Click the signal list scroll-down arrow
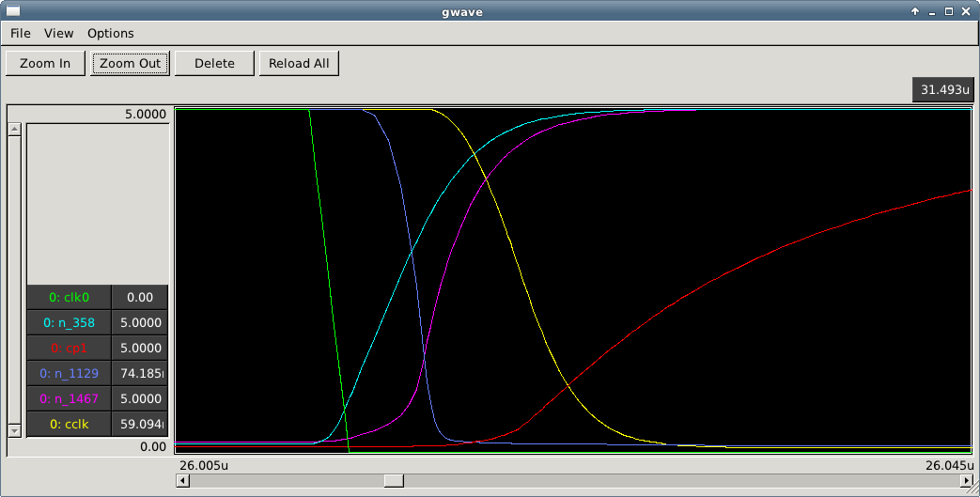This screenshot has height=497, width=980. 14,430
